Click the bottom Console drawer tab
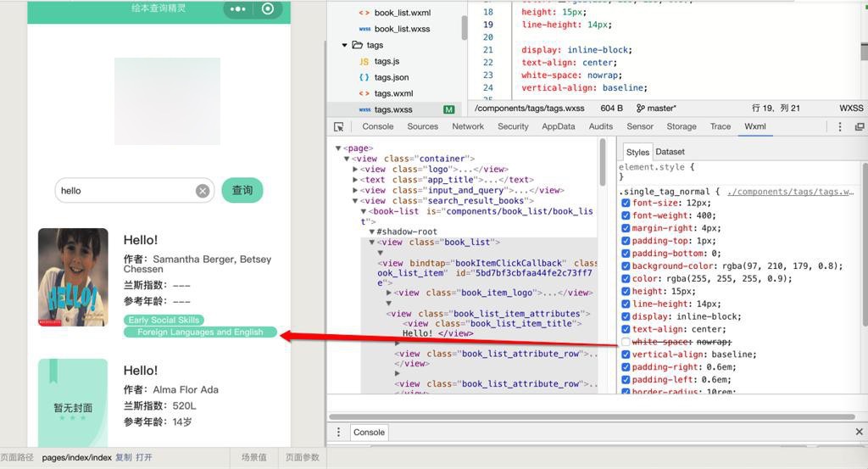This screenshot has width=868, height=469. point(370,433)
